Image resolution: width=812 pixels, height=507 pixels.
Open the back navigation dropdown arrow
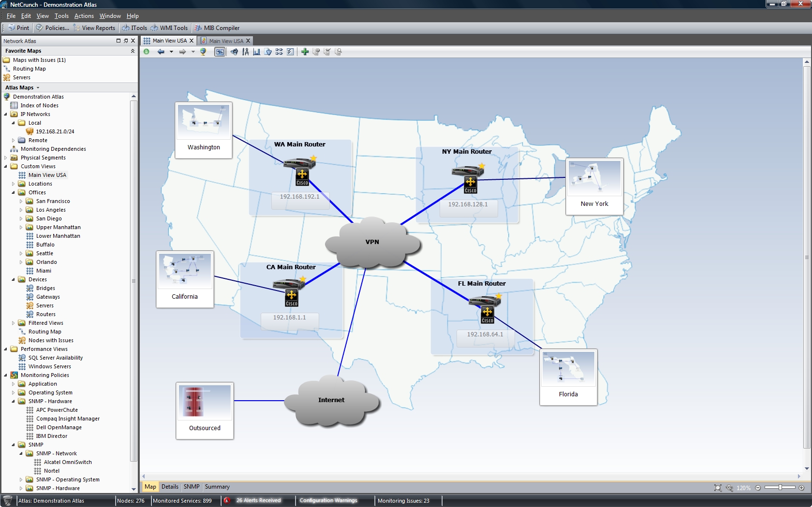[171, 52]
